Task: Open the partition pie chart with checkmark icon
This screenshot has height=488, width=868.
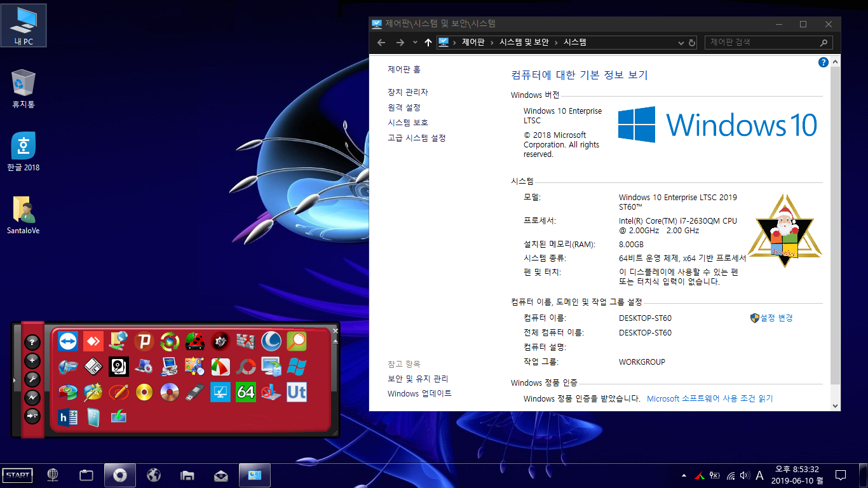Action: [68, 392]
